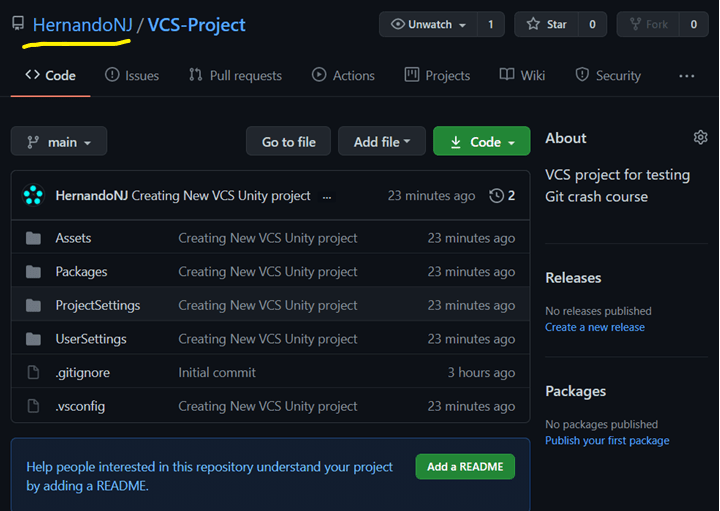Open the ProjectSettings folder

(x=98, y=305)
